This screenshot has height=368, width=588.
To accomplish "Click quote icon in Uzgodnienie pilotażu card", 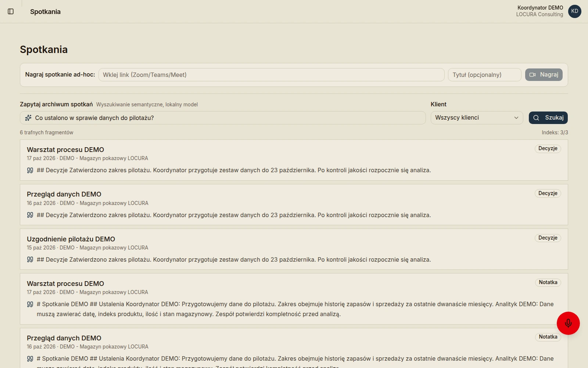I will pyautogui.click(x=30, y=259).
